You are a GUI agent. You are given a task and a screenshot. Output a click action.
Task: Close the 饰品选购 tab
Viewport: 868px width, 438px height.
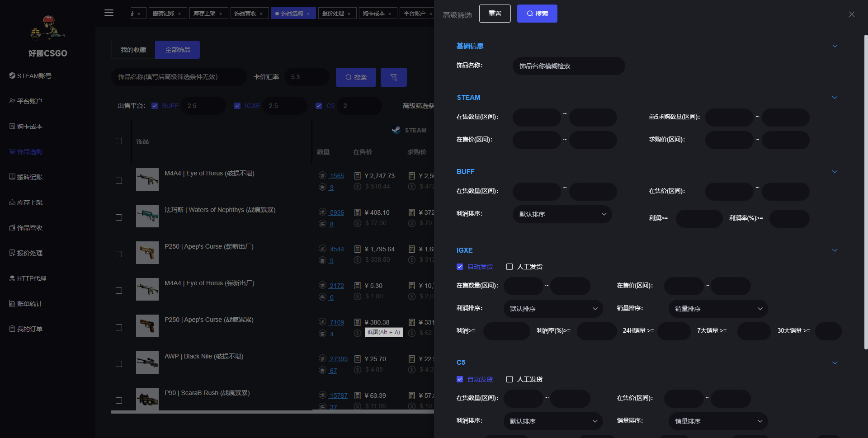click(x=308, y=14)
